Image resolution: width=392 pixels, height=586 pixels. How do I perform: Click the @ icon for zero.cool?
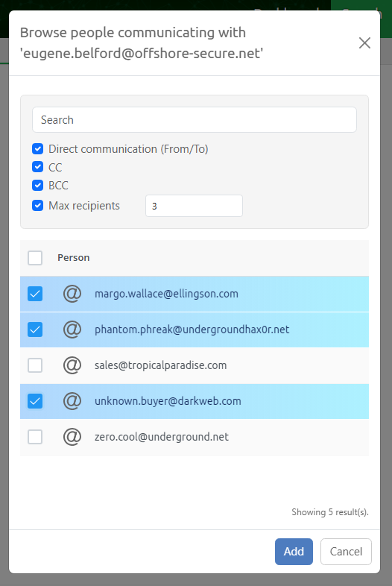[72, 437]
